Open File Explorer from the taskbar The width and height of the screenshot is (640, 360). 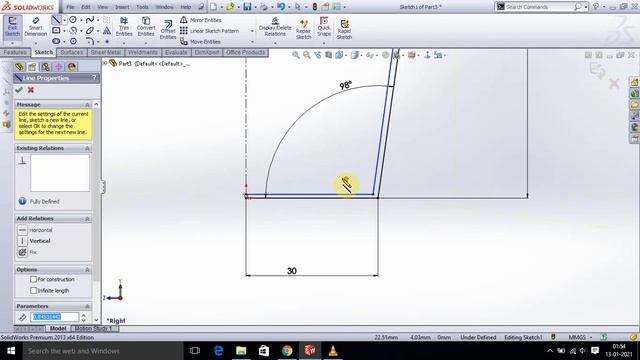coord(241,351)
